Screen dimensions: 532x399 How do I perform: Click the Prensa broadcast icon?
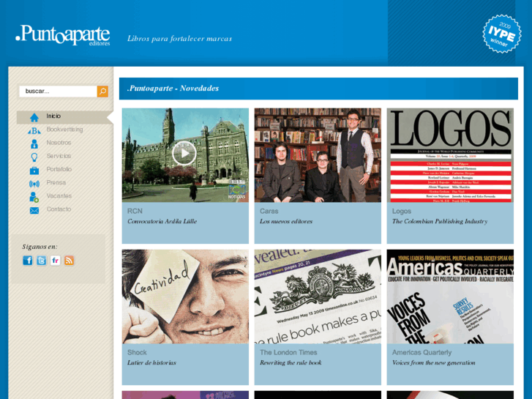tap(34, 184)
